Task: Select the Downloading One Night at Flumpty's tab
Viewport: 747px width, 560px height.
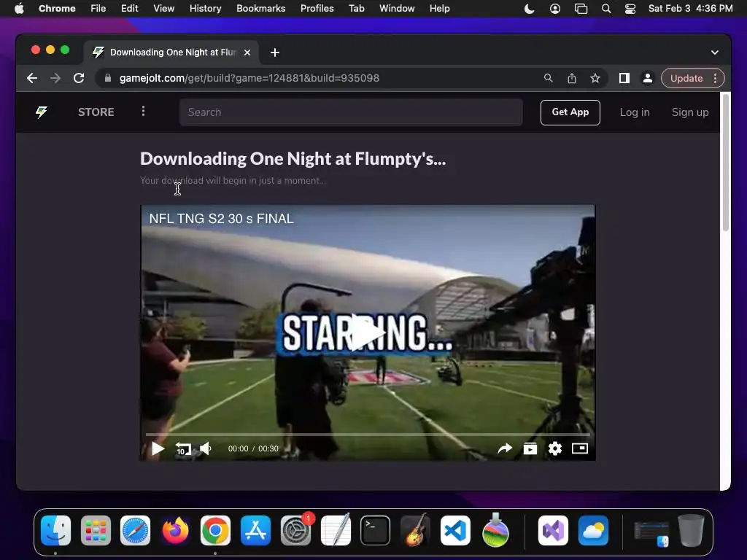Action: pyautogui.click(x=173, y=52)
